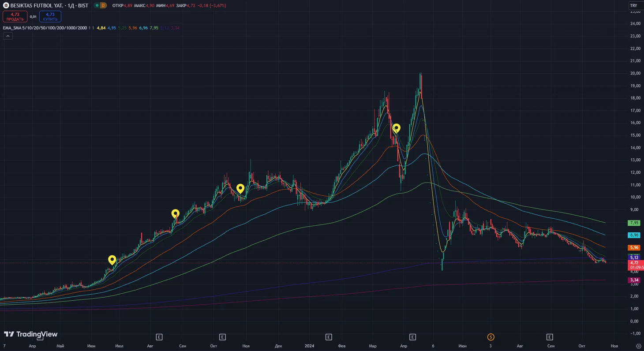Click the earnings E marker near Апр 2024
644x351 pixels.
pos(413,337)
